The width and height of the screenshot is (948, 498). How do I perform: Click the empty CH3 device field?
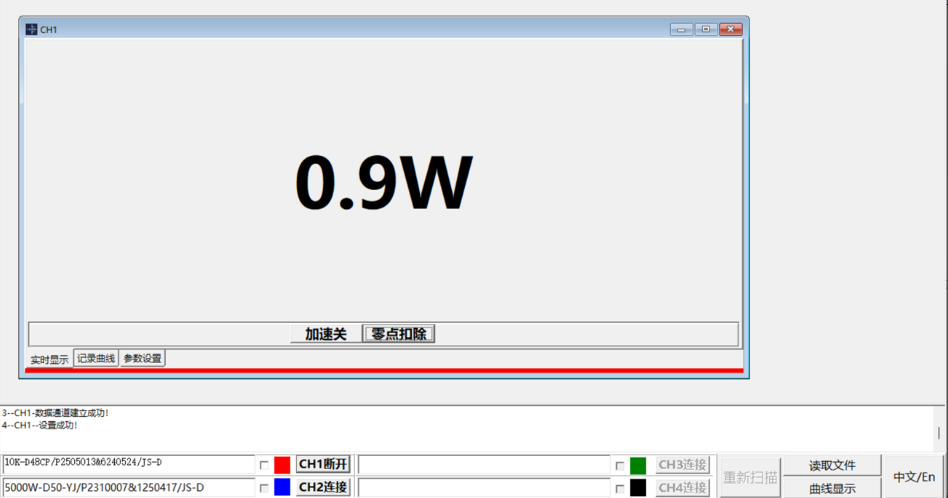pyautogui.click(x=484, y=464)
